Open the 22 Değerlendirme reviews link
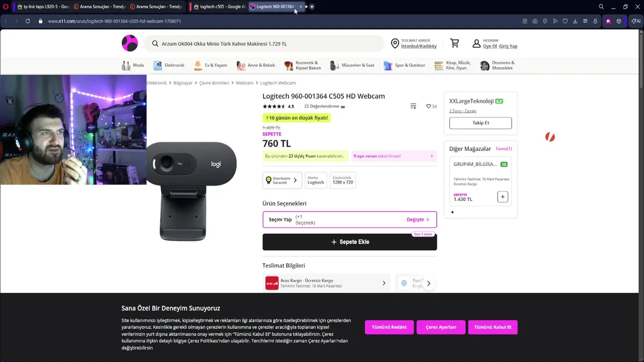This screenshot has height=362, width=644. pyautogui.click(x=321, y=106)
